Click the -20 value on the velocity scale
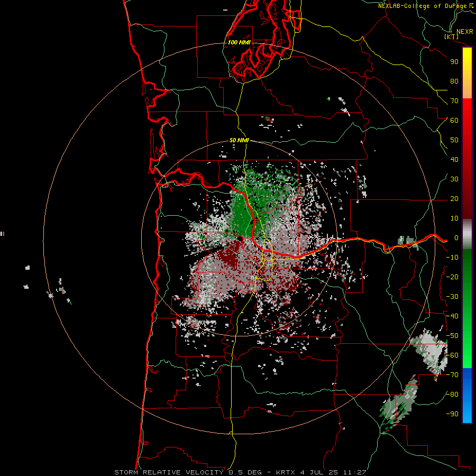The image size is (476, 476). click(x=452, y=277)
